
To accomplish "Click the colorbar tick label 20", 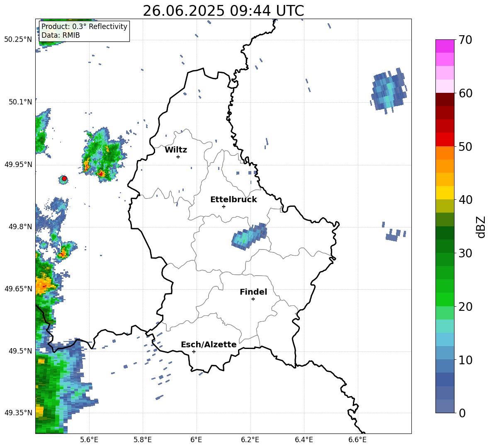I will pyautogui.click(x=465, y=307).
